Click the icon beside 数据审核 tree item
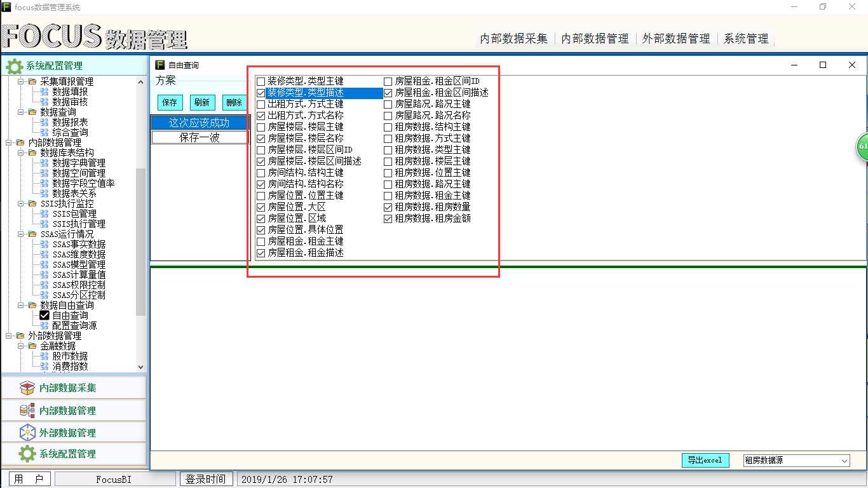The height and width of the screenshot is (488, 868). [x=44, y=102]
